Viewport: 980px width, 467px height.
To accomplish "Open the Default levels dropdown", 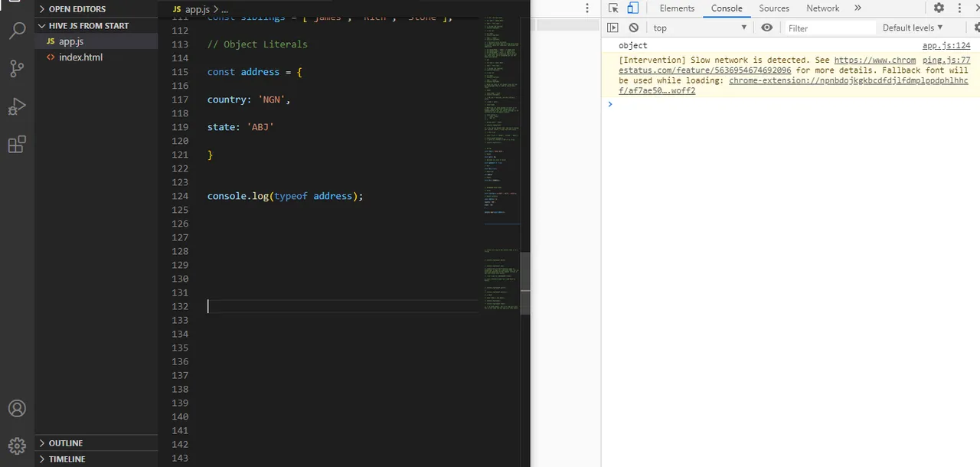I will pyautogui.click(x=913, y=28).
